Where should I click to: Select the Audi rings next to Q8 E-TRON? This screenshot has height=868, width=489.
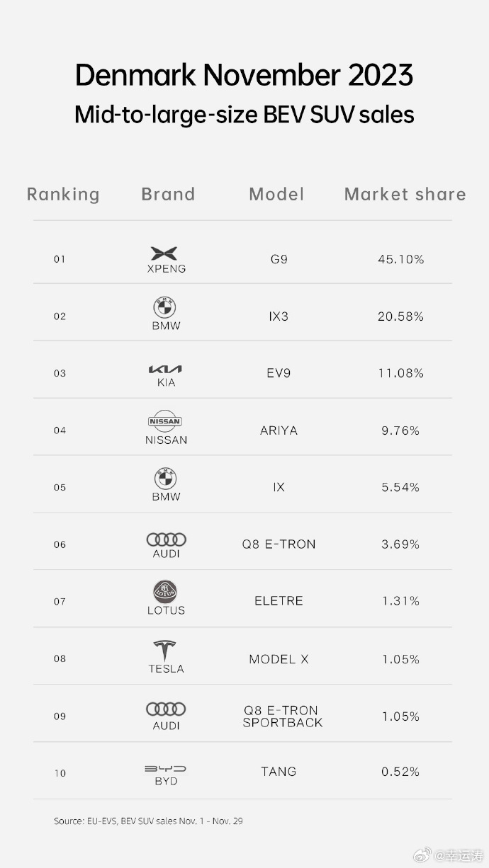coord(167,539)
